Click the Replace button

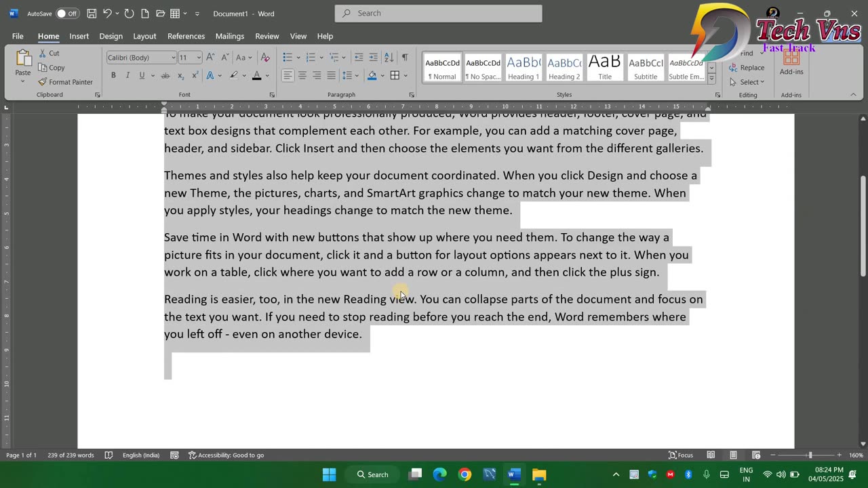747,68
